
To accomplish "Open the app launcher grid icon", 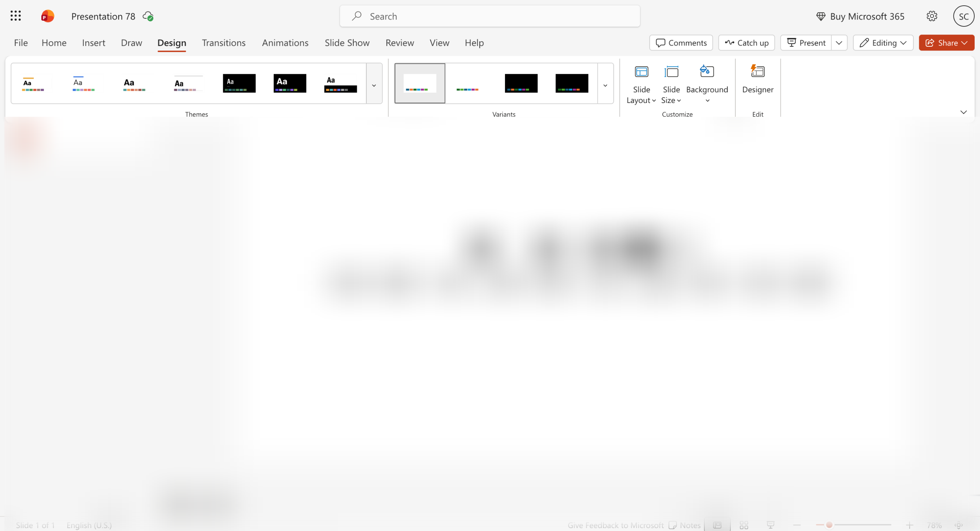I will pos(16,16).
